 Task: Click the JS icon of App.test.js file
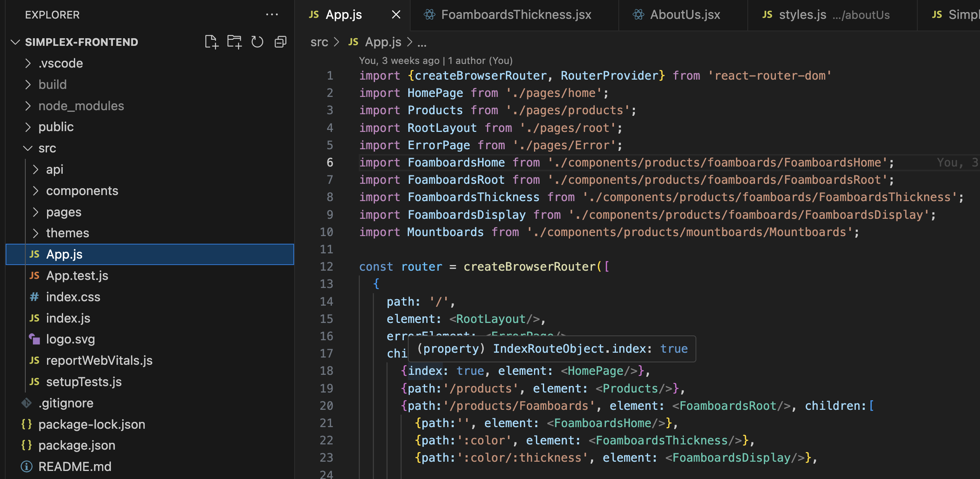tap(35, 275)
